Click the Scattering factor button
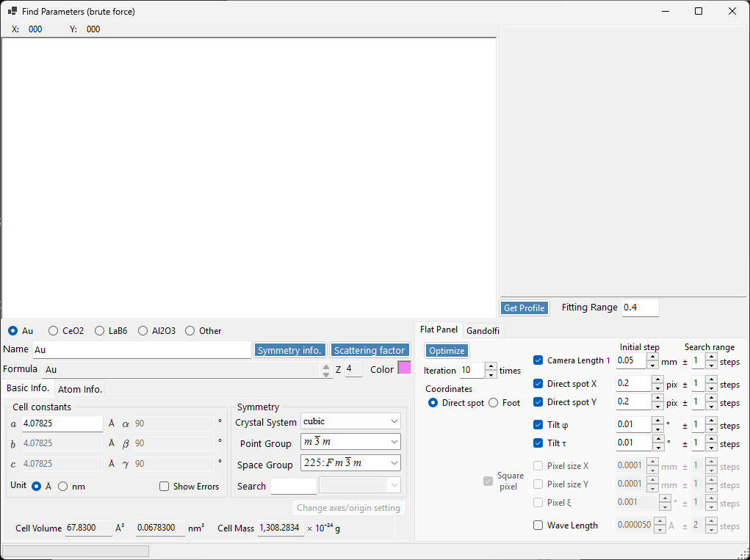The width and height of the screenshot is (750, 560). (369, 350)
